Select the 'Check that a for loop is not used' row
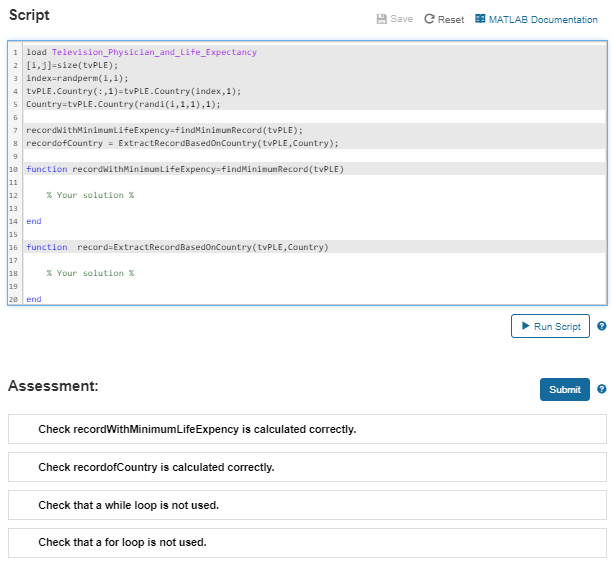 pyautogui.click(x=307, y=543)
